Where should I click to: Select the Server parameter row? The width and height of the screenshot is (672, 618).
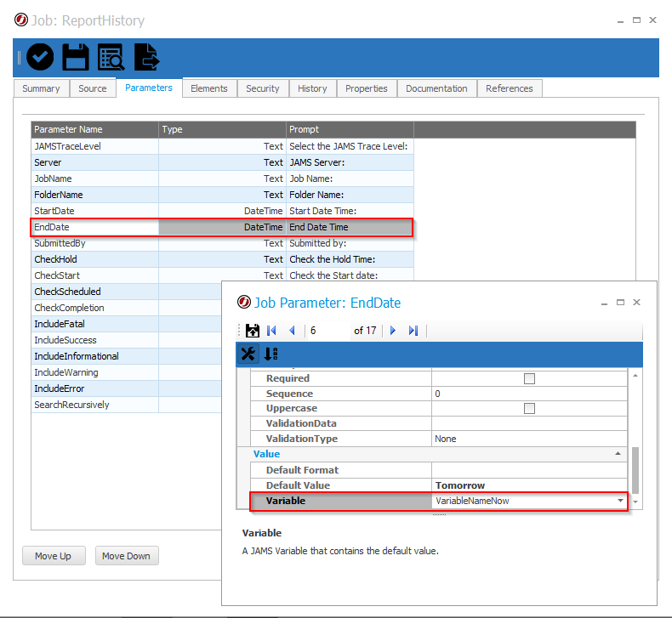pos(222,162)
